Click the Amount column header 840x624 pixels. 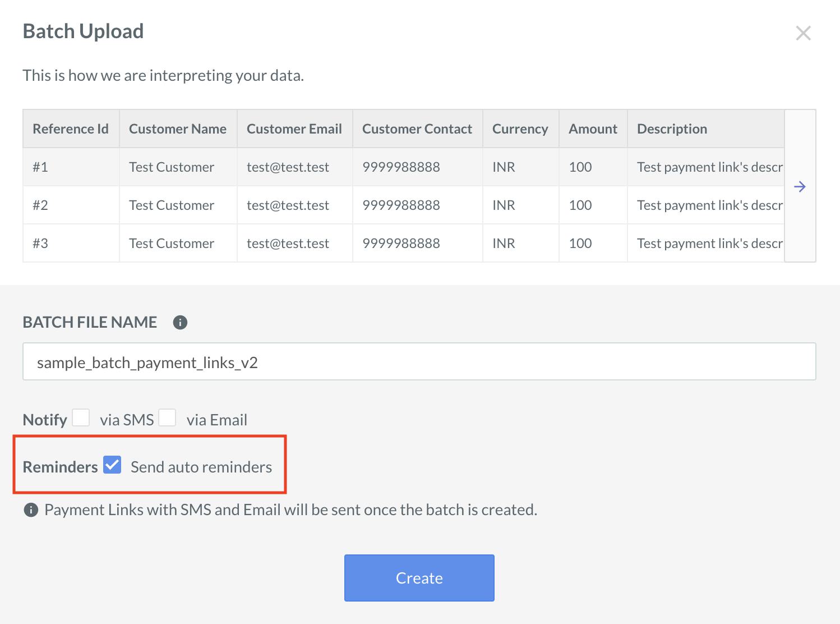point(593,129)
